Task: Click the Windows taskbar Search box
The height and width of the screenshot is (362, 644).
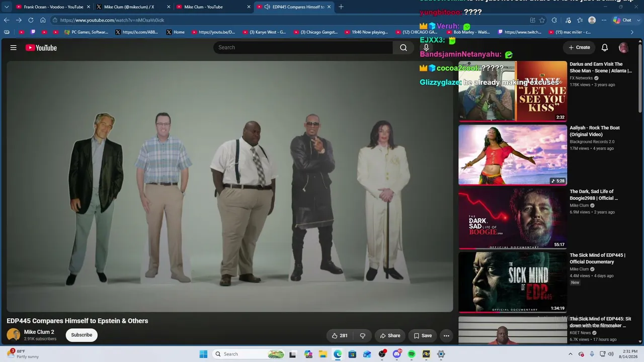Action: pyautogui.click(x=249, y=354)
